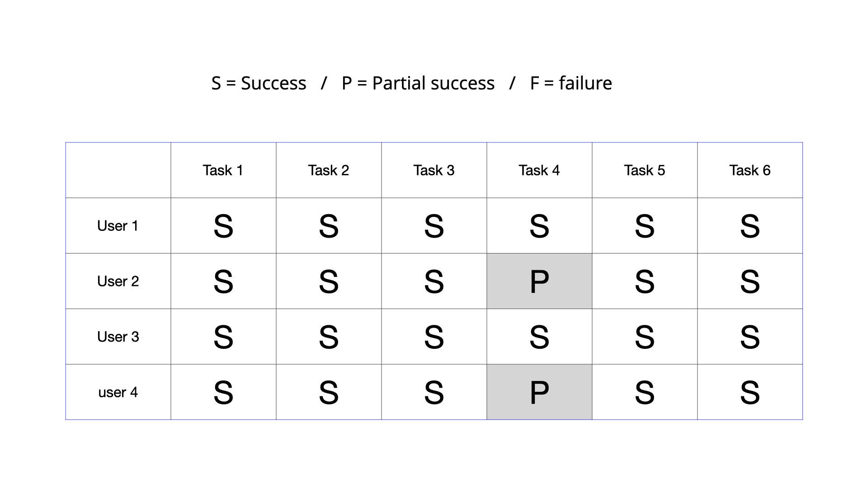Select the User 2 row label
Image resolution: width=868 pixels, height=488 pixels.
coord(118,281)
